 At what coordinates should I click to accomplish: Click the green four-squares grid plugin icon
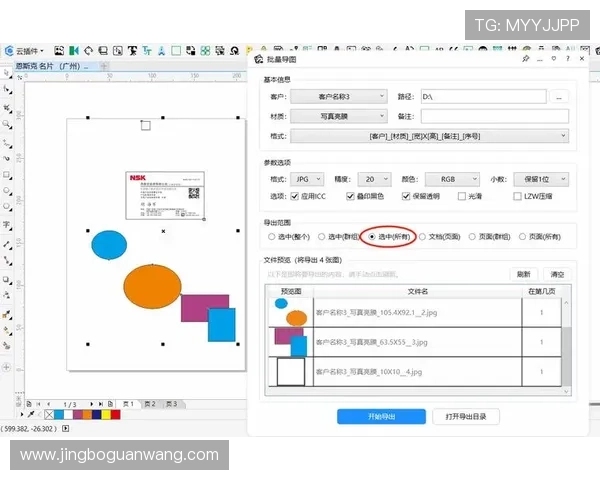pos(205,51)
